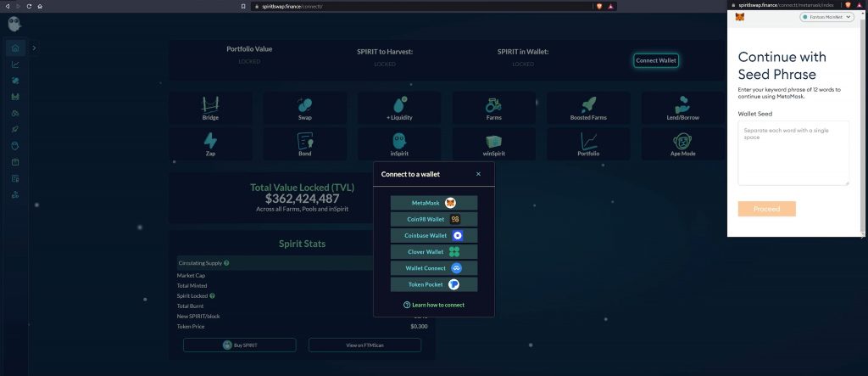Click the Buy SPIRIT button
The height and width of the screenshot is (376, 868).
(240, 345)
